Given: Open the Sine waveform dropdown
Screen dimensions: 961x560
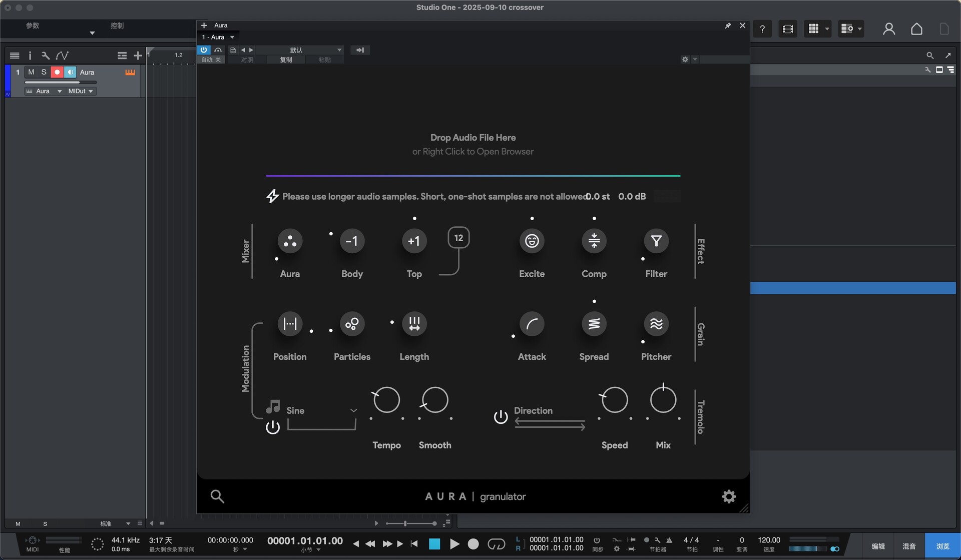Looking at the screenshot, I should (x=322, y=410).
